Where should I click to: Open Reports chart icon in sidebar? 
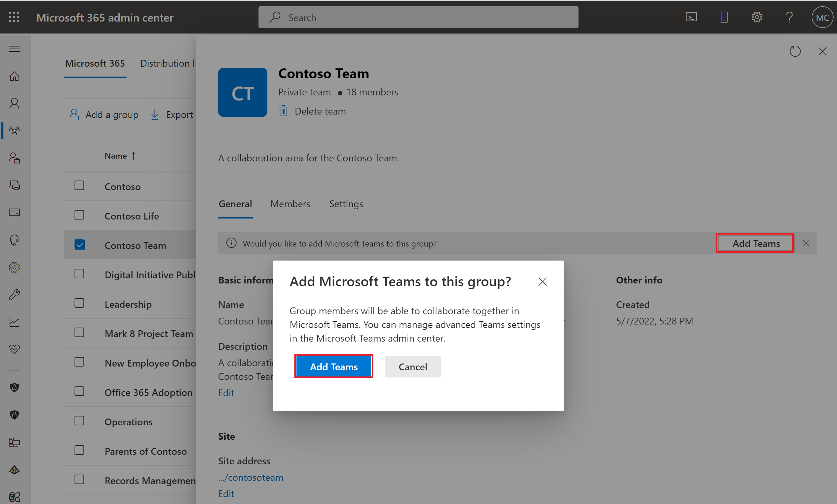point(14,322)
